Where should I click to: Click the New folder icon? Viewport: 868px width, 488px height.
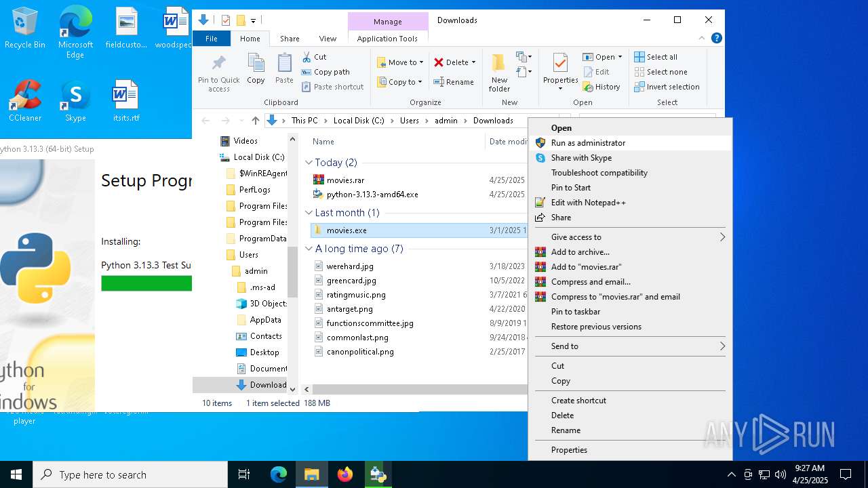pyautogui.click(x=499, y=63)
